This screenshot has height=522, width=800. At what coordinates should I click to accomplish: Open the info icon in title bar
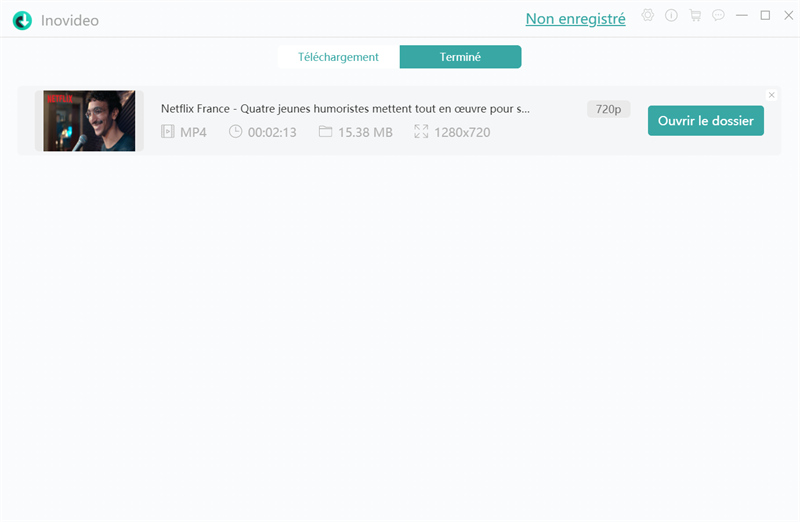(x=671, y=15)
